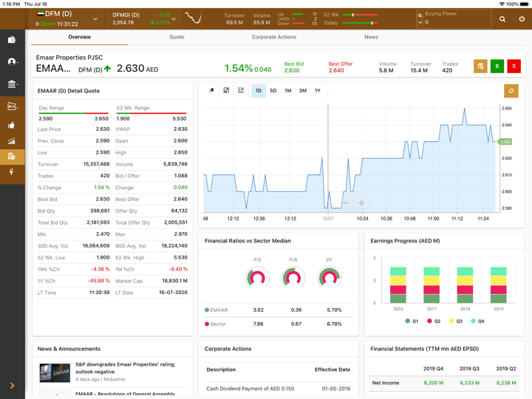Open the DFMGI (D) index dropdown
The image size is (532, 399).
point(174,18)
